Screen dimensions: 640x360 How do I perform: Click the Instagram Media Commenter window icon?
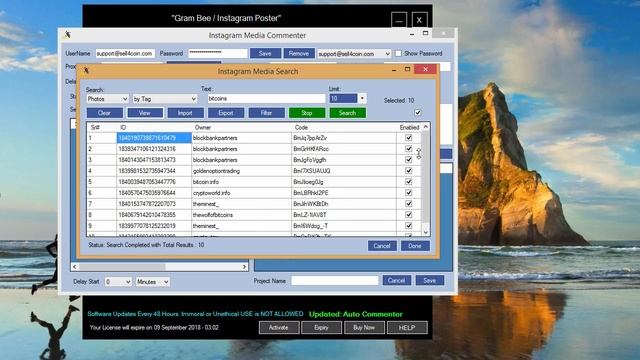coord(68,35)
